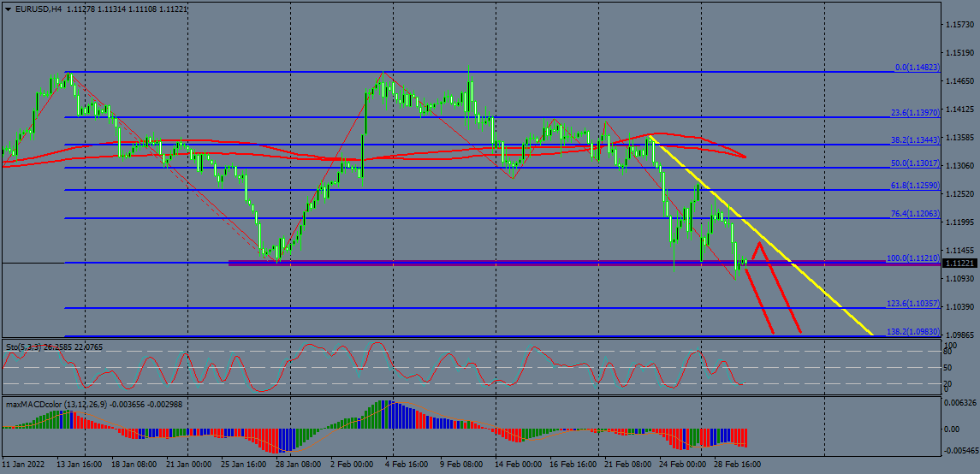Click the 1.11995 value on the price axis

pos(962,222)
